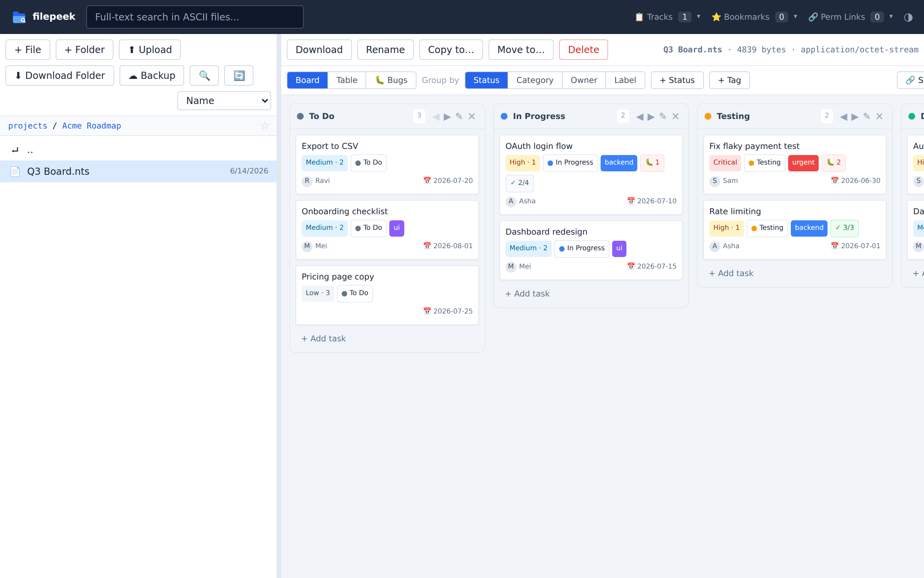Click 3/3 checklist progress on Rate limiting
Viewport: 924px width, 578px height.
(x=845, y=228)
